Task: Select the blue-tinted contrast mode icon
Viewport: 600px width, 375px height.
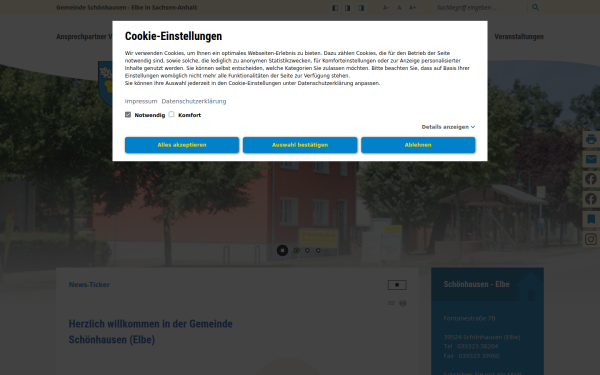Action: 361,8
